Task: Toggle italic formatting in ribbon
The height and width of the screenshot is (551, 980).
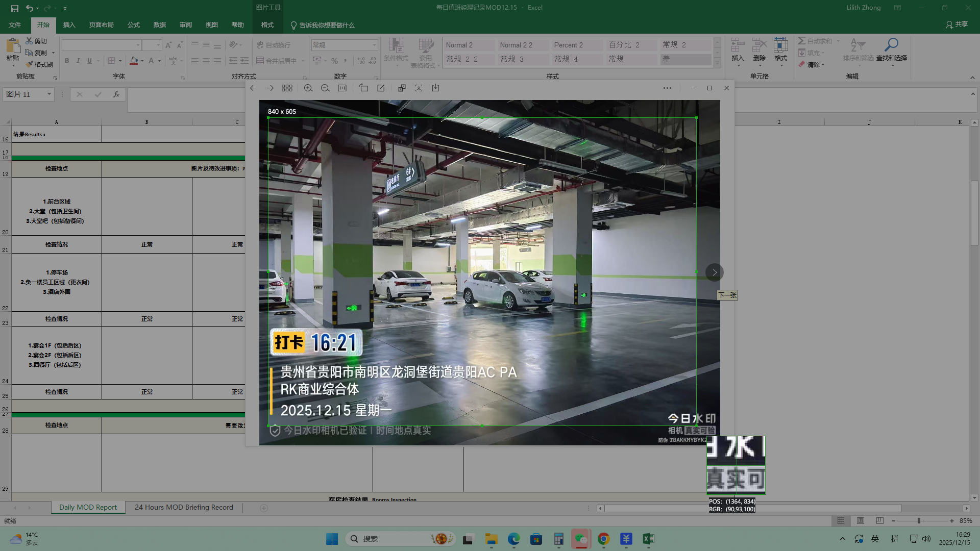Action: pyautogui.click(x=78, y=61)
